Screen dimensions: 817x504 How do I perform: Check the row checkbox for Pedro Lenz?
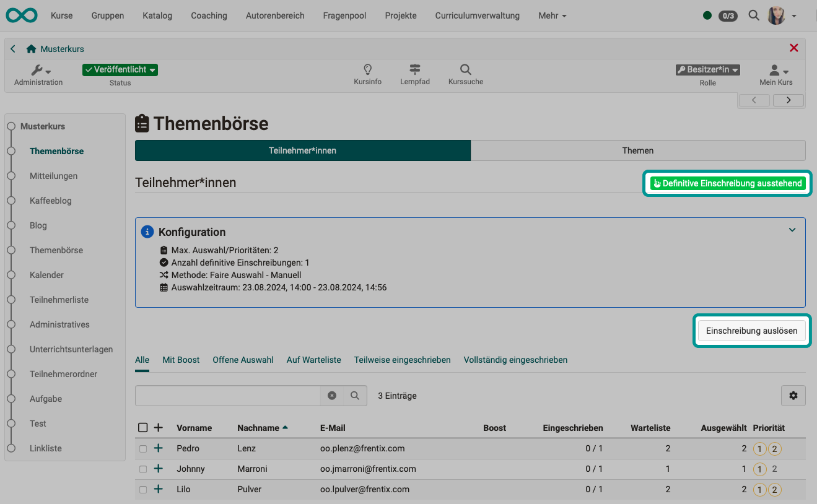coord(143,448)
